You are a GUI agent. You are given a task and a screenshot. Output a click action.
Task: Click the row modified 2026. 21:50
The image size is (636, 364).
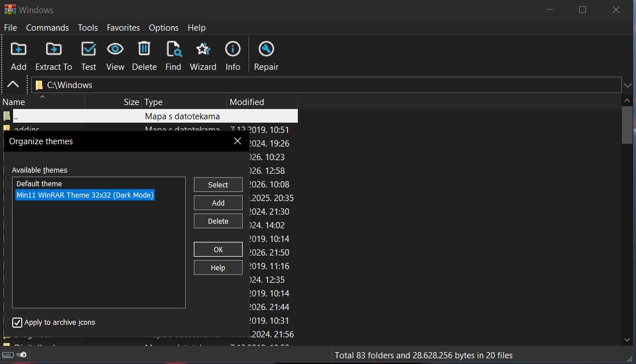click(x=269, y=252)
